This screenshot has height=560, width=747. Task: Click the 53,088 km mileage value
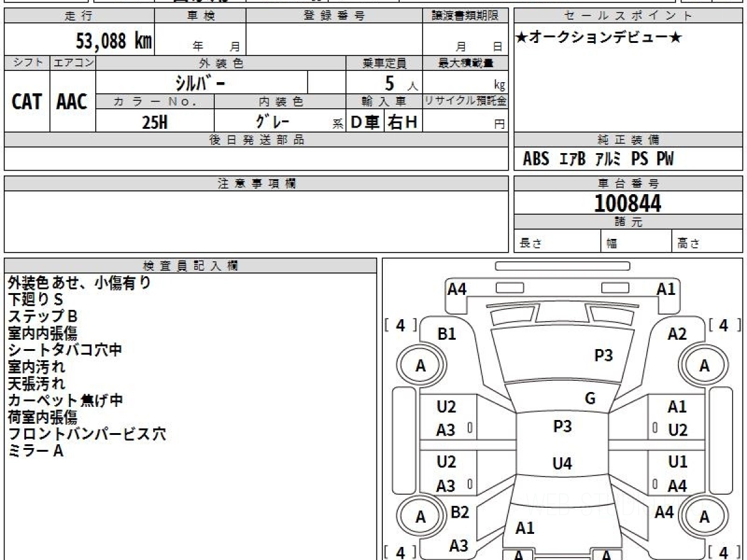click(114, 41)
